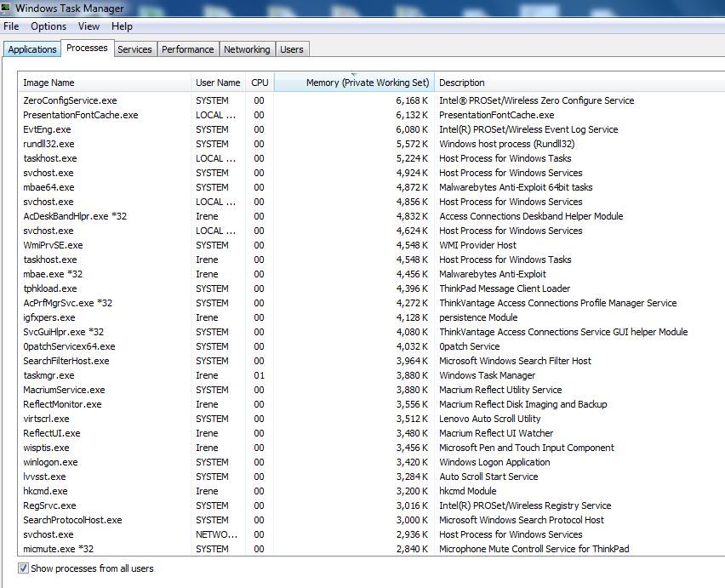The width and height of the screenshot is (725, 588).
Task: Open the View menu
Action: (88, 26)
